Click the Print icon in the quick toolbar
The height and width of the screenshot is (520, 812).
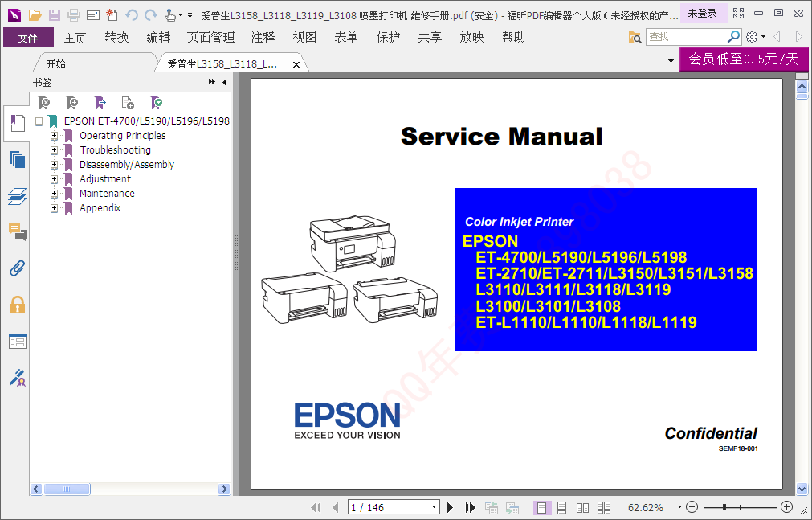tap(74, 15)
